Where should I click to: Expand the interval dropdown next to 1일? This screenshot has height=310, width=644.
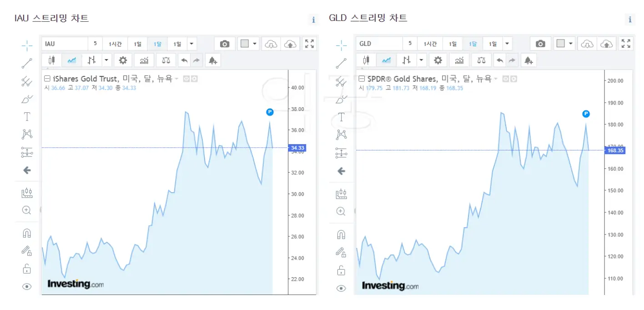click(x=191, y=43)
